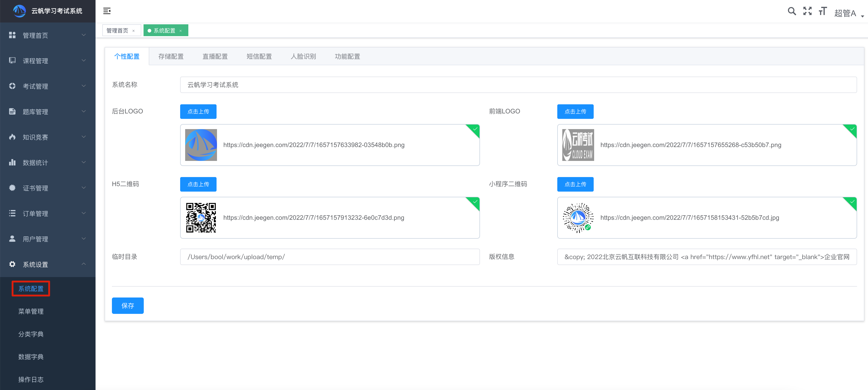This screenshot has width=868, height=390.
Task: Open the font size adjustment icon
Action: pyautogui.click(x=823, y=11)
